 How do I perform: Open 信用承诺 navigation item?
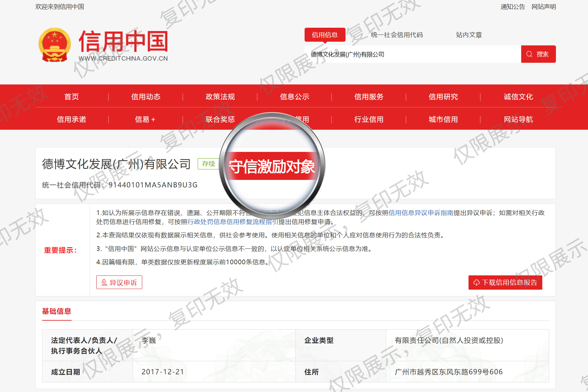coord(71,119)
